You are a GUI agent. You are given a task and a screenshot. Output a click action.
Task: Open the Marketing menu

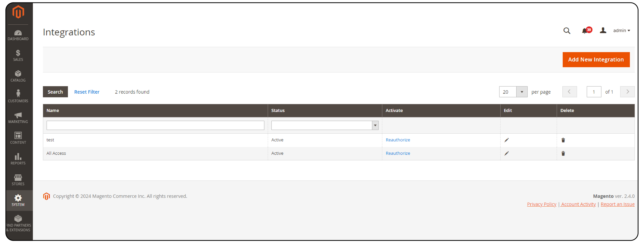coord(18,118)
